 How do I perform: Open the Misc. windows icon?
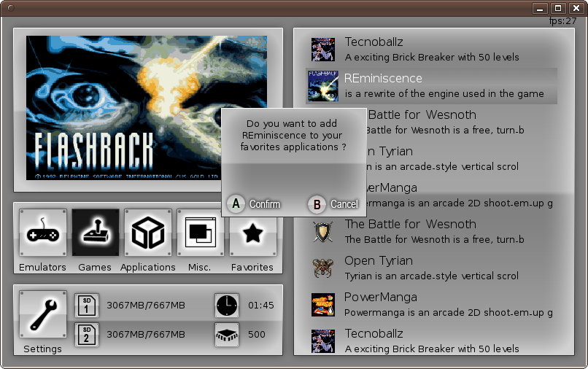(200, 233)
